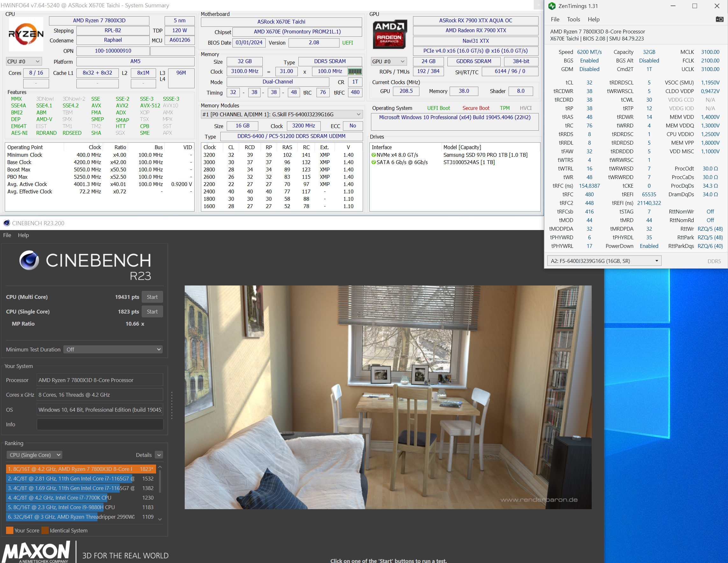This screenshot has width=728, height=563.
Task: Open Minimum Test Duration dropdown
Action: [x=113, y=349]
